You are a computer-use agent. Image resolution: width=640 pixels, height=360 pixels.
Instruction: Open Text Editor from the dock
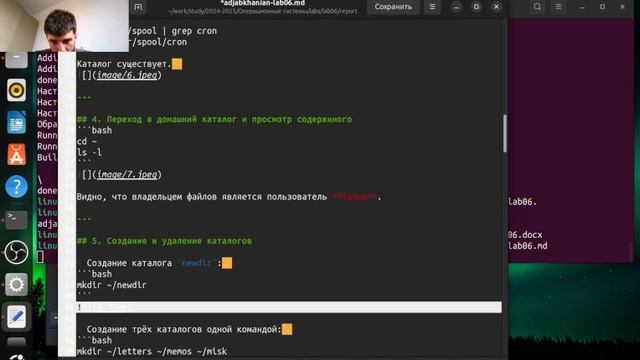coord(16,317)
